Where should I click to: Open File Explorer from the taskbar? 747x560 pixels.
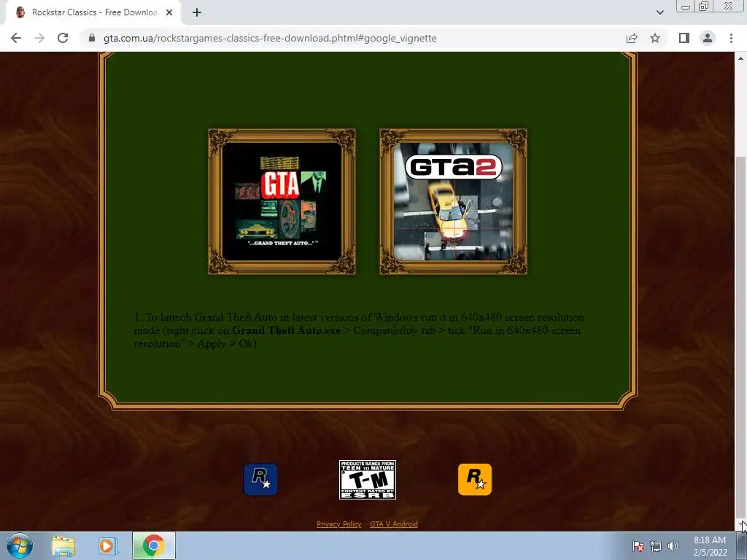pos(63,545)
